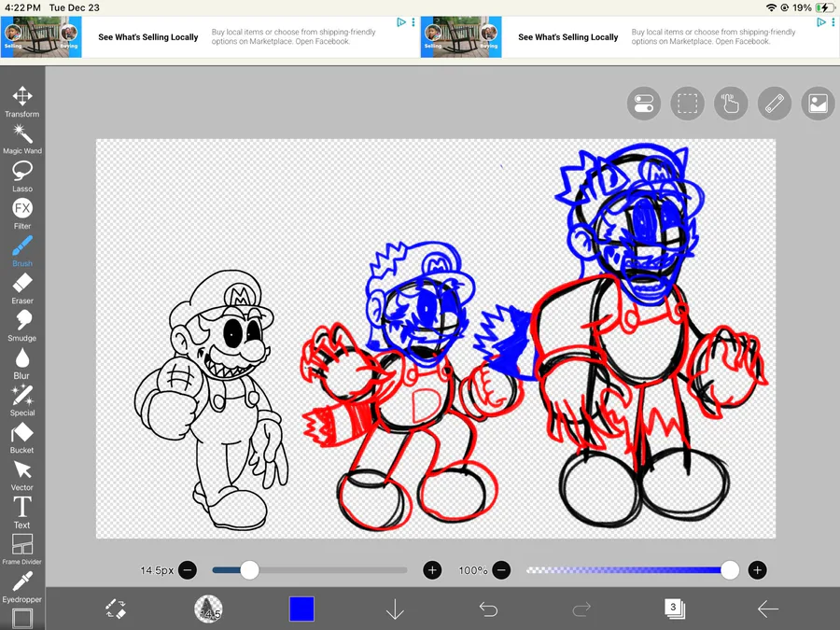Viewport: 840px width, 630px height.
Task: Tap the battery indicator in status bar
Action: (823, 7)
